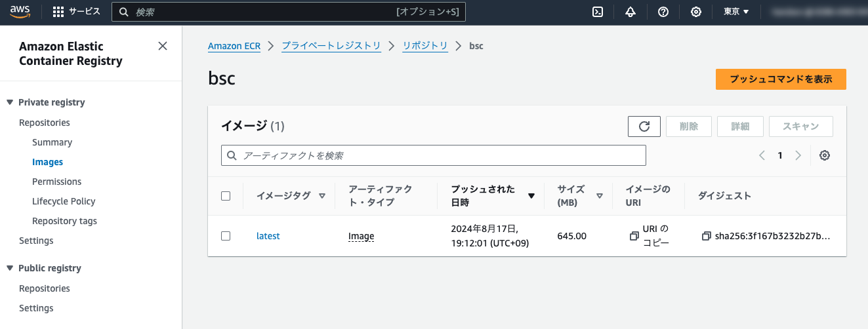This screenshot has height=329, width=868.
Task: Click the アーティファクト・タイプ column header
Action: pyautogui.click(x=381, y=196)
